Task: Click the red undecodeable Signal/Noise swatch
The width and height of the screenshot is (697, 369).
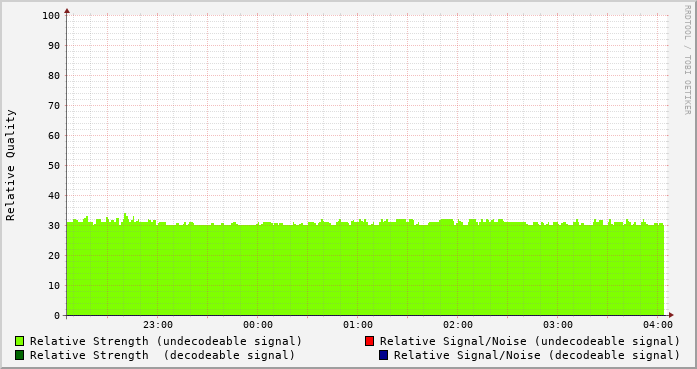Action: click(369, 341)
